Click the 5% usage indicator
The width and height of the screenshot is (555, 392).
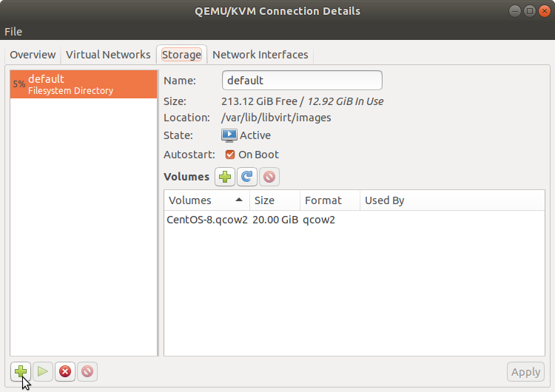tap(19, 84)
